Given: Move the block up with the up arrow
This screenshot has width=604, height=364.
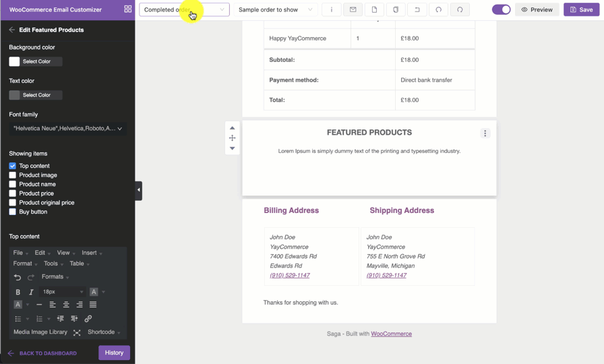Looking at the screenshot, I should [232, 127].
